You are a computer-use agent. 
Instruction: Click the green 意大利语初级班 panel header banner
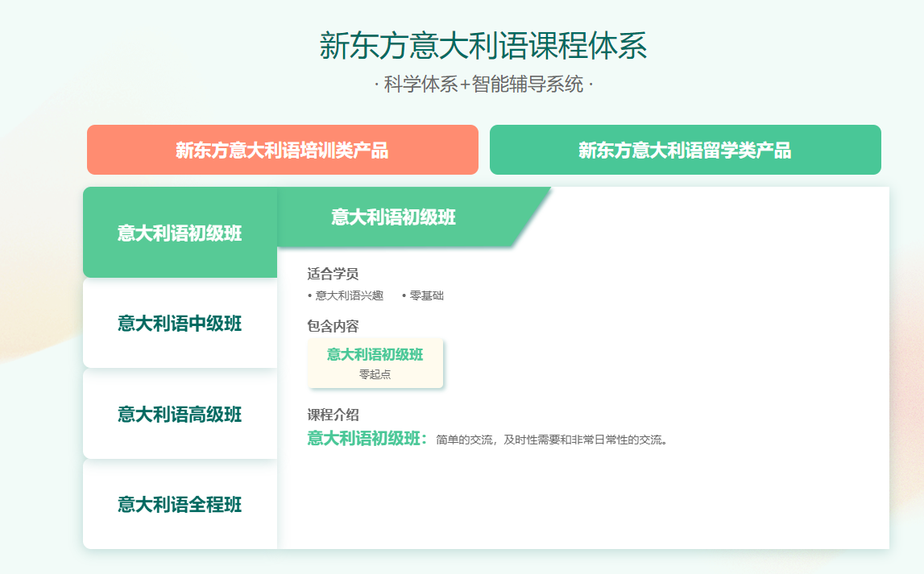pyautogui.click(x=393, y=217)
